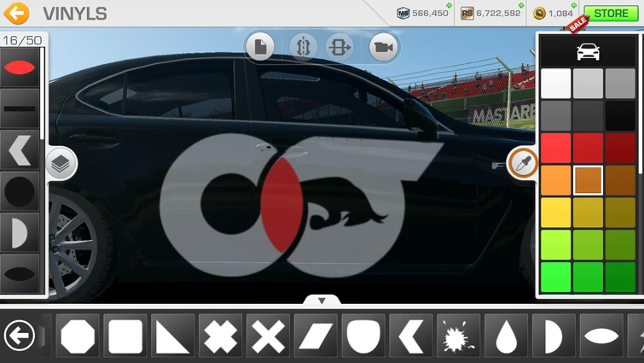The image size is (644, 363).
Task: Return to shape categories with circled arrow
Action: (20, 336)
